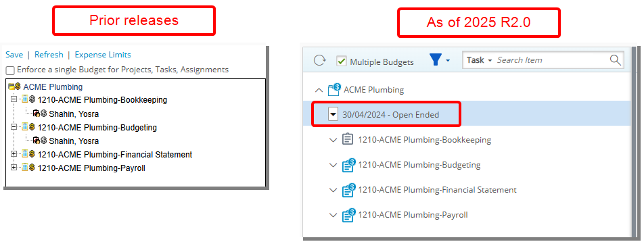The width and height of the screenshot is (644, 244).
Task: Click the Financial Statement task budget icon, right panel
Action: click(348, 190)
